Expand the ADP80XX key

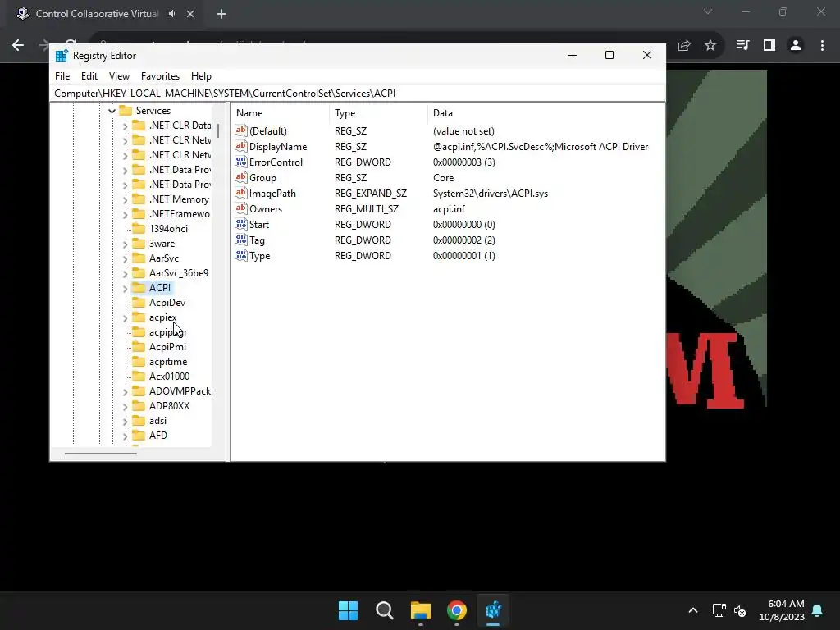(x=126, y=407)
